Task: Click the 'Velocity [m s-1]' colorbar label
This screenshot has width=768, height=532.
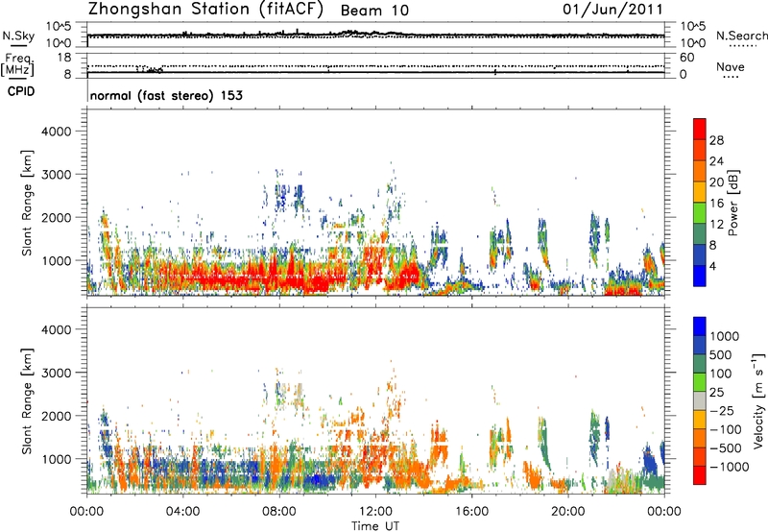Action: (758, 400)
